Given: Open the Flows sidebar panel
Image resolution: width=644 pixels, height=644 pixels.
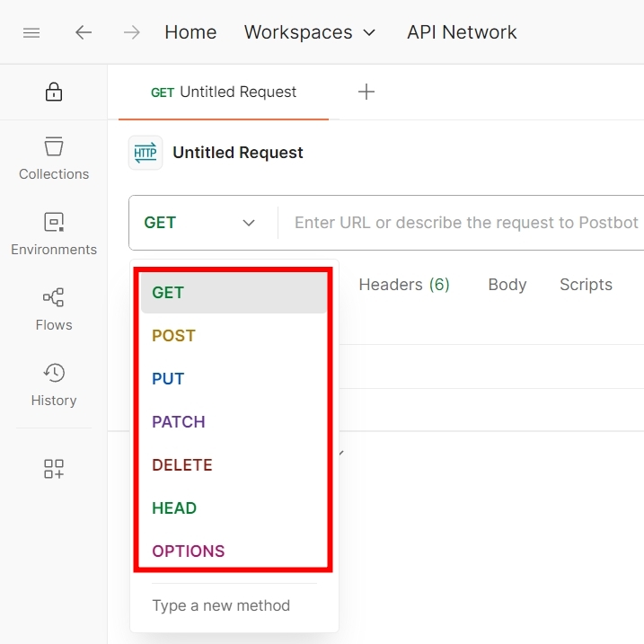Looking at the screenshot, I should tap(54, 310).
